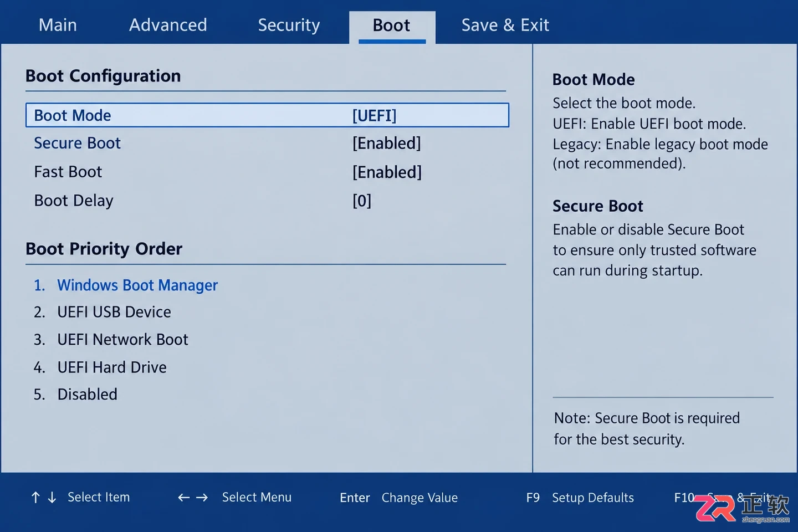
Task: Open the Save & Exit tab
Action: pyautogui.click(x=505, y=25)
